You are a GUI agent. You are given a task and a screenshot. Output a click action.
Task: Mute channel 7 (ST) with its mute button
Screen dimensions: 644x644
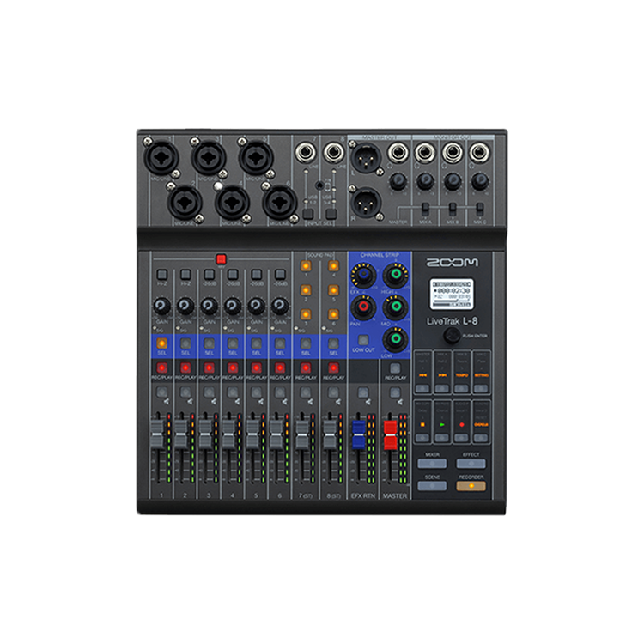(x=306, y=392)
